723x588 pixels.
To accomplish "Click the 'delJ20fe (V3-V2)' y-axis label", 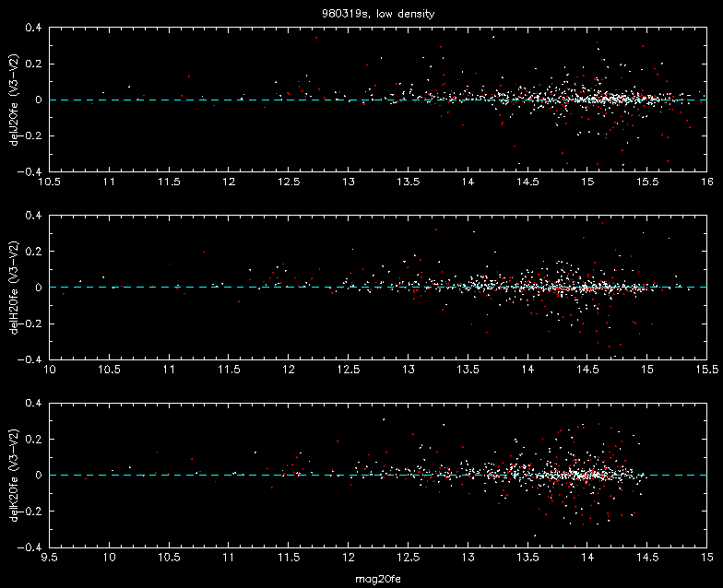I will (15, 100).
